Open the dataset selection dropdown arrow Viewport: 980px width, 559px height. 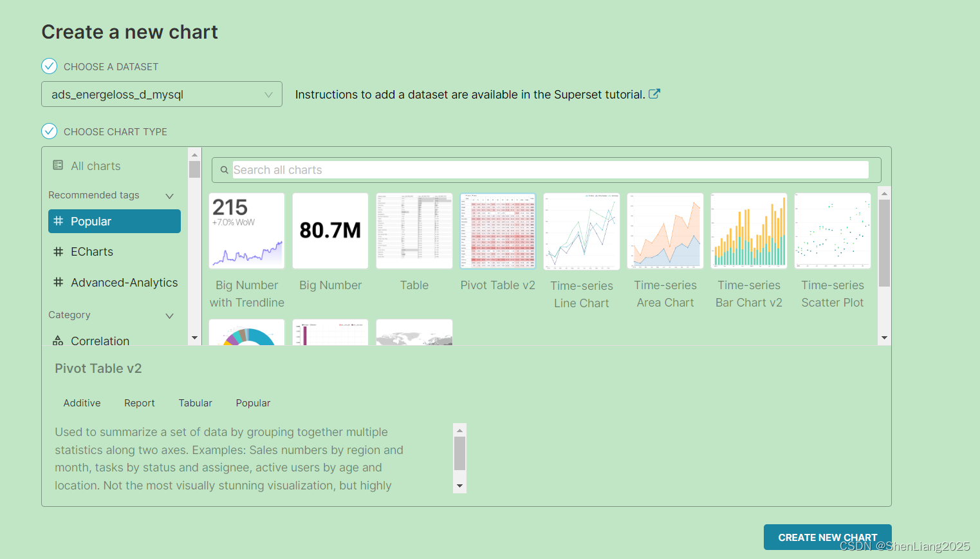(268, 94)
